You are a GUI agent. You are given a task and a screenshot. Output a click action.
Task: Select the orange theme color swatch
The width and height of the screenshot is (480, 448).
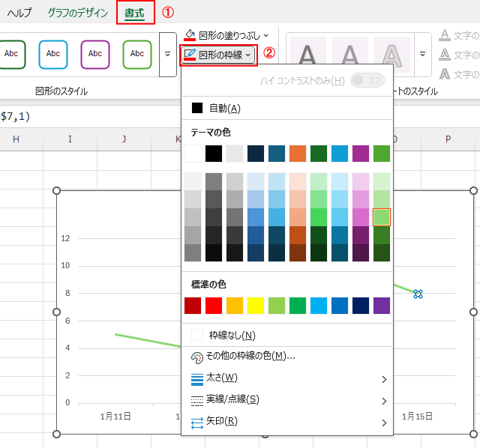298,154
